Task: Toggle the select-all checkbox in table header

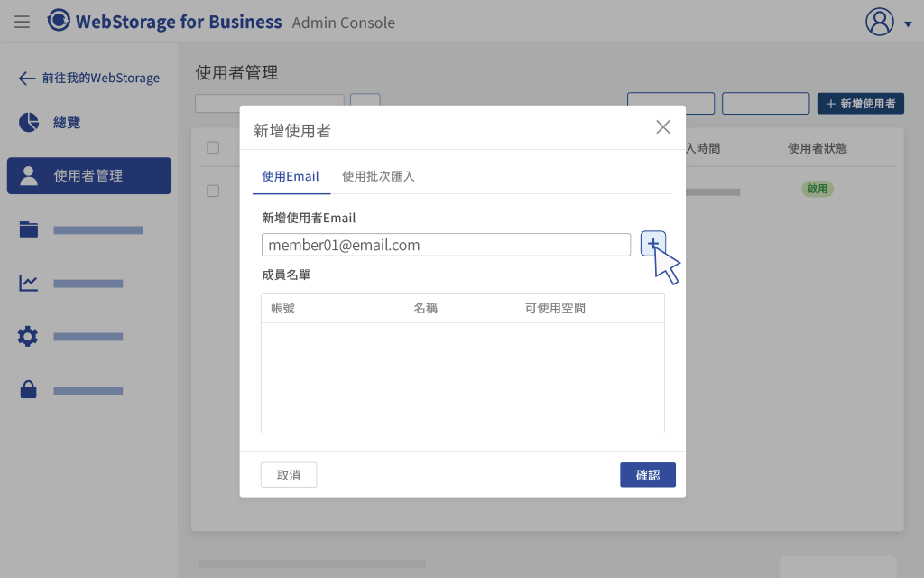Action: (213, 147)
